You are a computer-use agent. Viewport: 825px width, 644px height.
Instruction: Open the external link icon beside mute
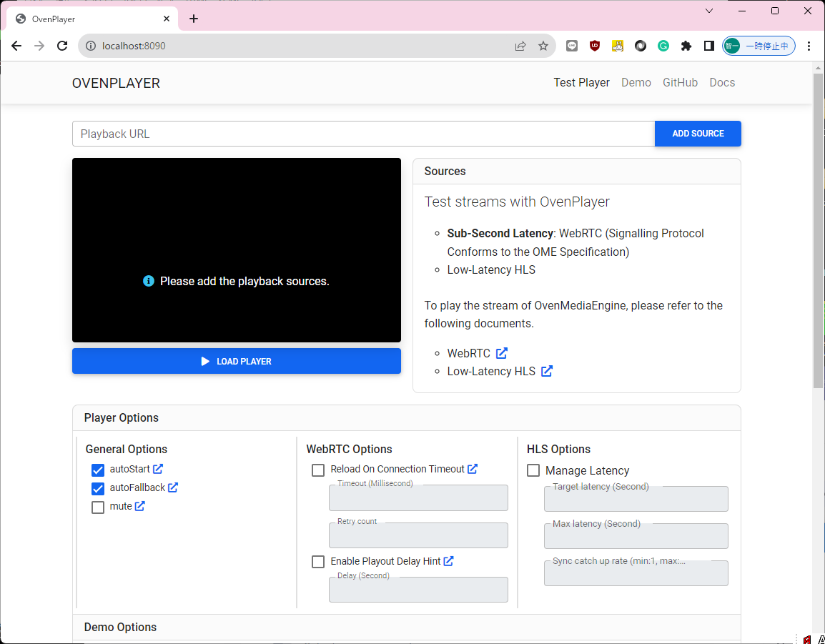140,506
